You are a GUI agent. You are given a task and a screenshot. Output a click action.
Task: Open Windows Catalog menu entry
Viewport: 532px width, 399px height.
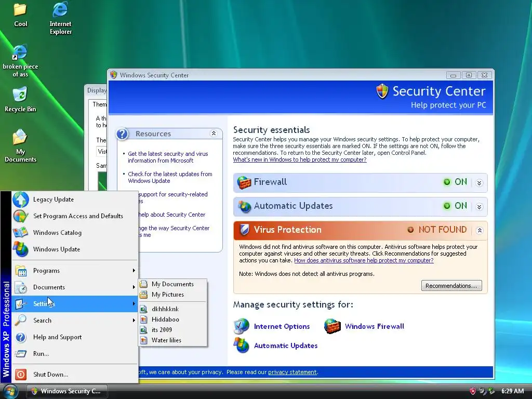tap(75, 233)
